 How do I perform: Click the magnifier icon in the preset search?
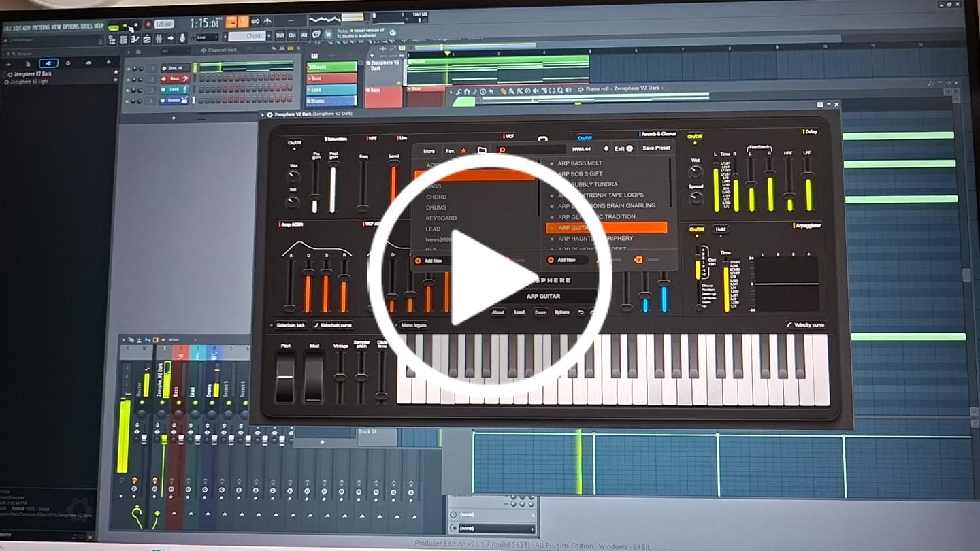pyautogui.click(x=502, y=150)
